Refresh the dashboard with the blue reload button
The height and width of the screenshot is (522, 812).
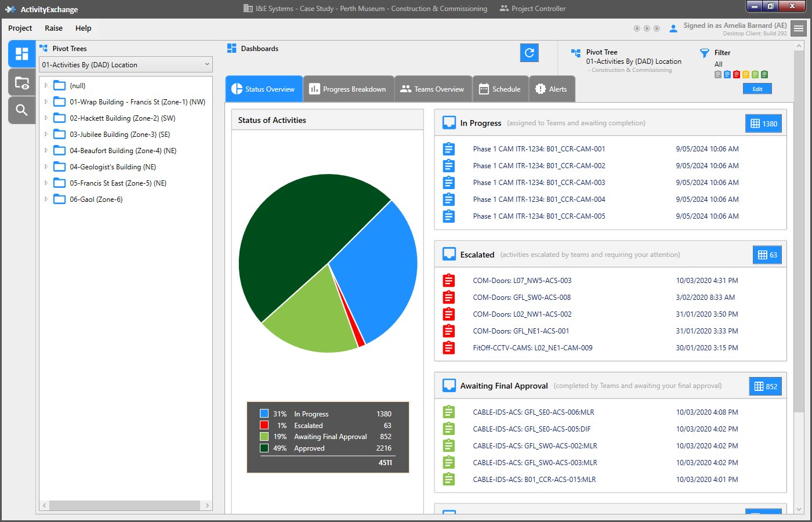529,53
